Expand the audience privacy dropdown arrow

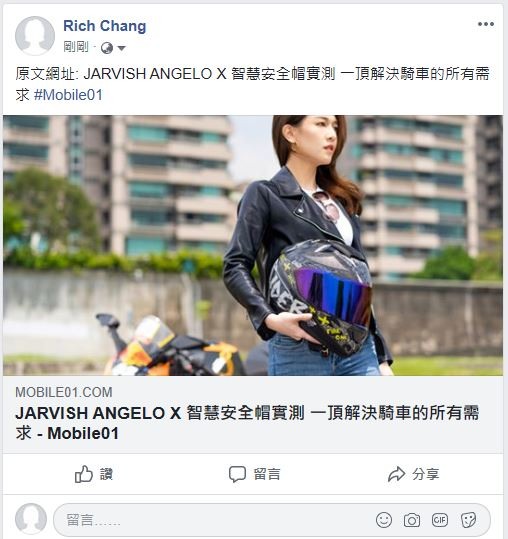(121, 48)
